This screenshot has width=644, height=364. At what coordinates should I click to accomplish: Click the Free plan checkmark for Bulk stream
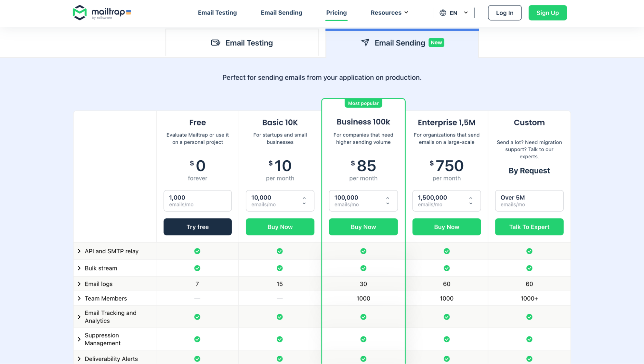197,268
